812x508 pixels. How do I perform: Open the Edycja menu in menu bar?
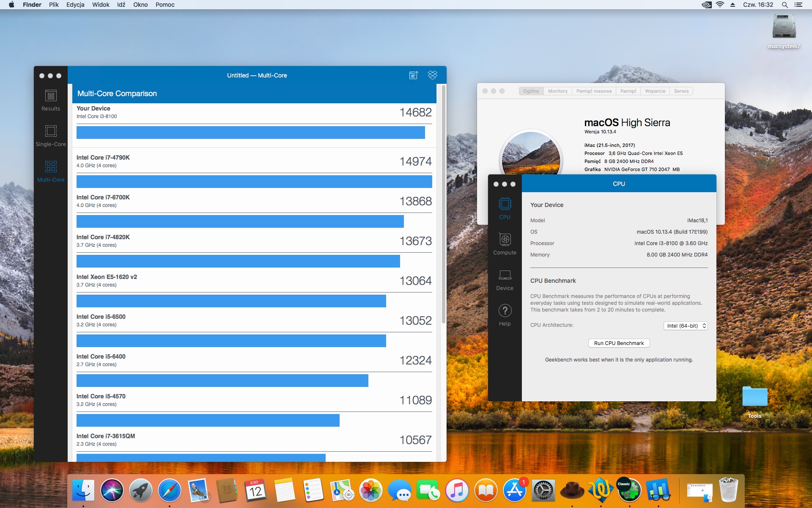tap(75, 5)
